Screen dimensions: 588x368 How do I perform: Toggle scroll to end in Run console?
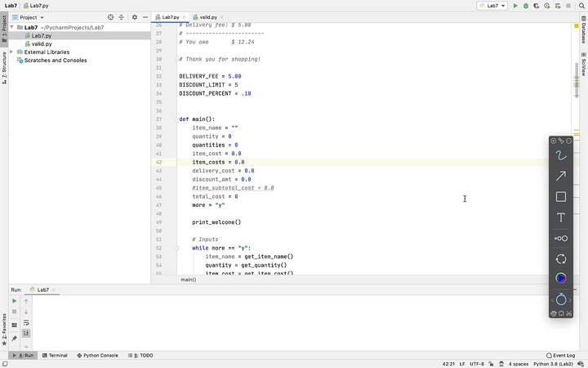pos(26,333)
